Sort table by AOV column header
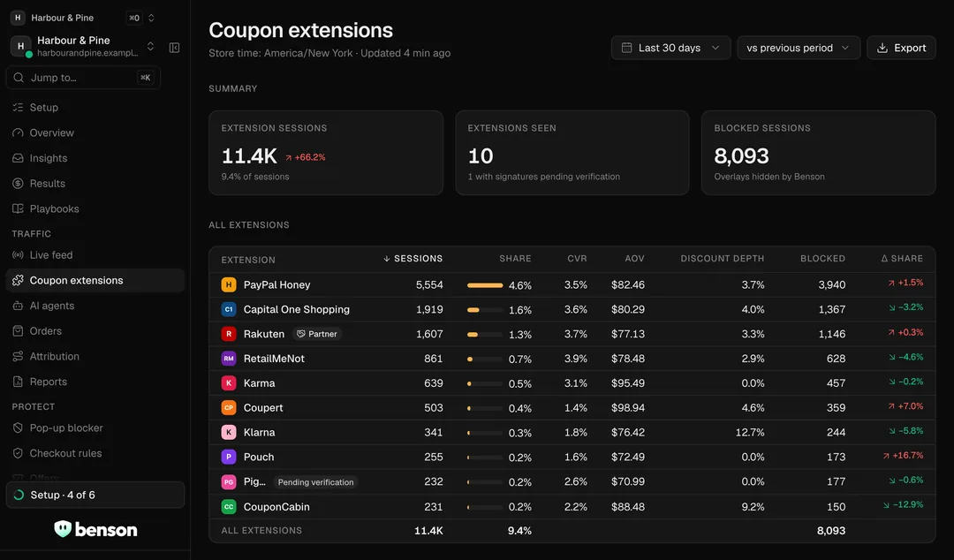 tap(634, 259)
